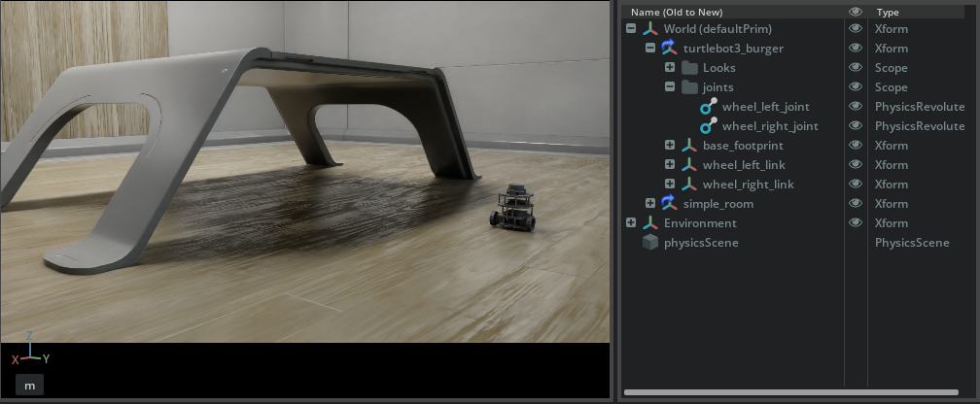Click the base_footprint Xform icon
The image size is (980, 404).
pos(689,146)
